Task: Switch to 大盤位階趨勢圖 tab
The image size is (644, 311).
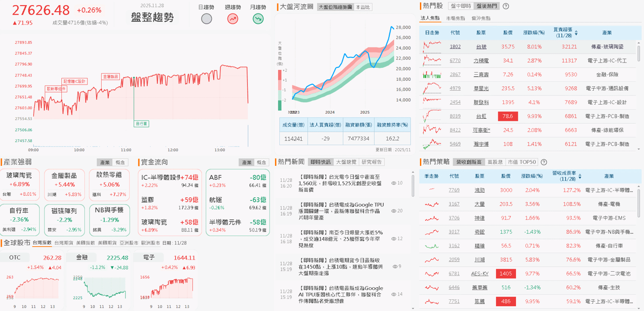Action: [x=335, y=7]
